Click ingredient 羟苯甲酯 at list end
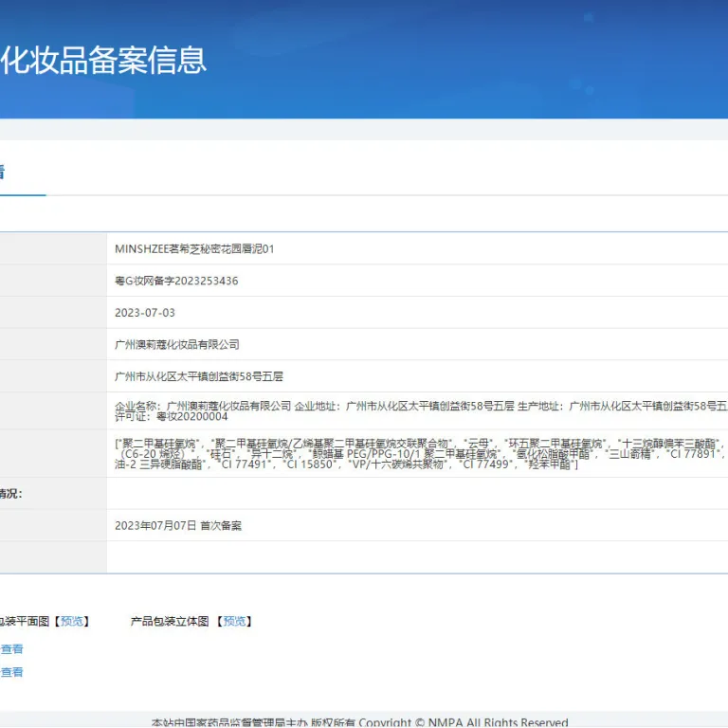The image size is (728, 728). pos(549,464)
